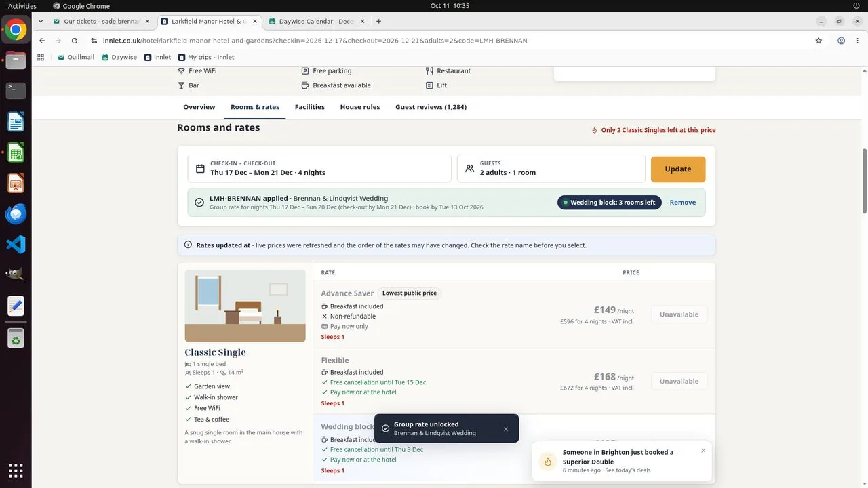The image size is (868, 488).
Task: Click the calendar icon in the date field
Action: point(200,169)
